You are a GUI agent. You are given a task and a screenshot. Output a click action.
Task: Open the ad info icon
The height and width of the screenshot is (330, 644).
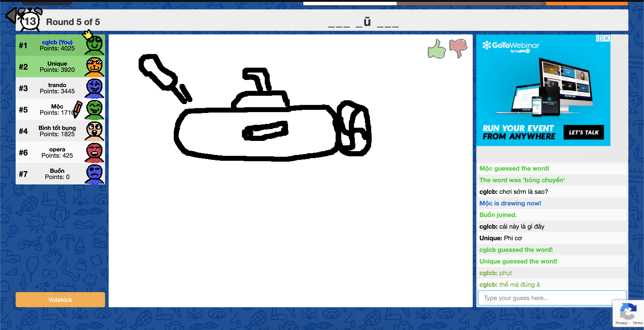599,38
